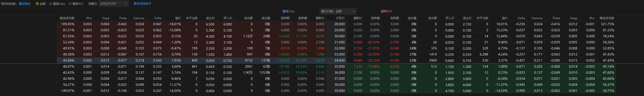644x96 pixels.
Task: Click call premium -18.01%
Action: [x=174, y=24]
